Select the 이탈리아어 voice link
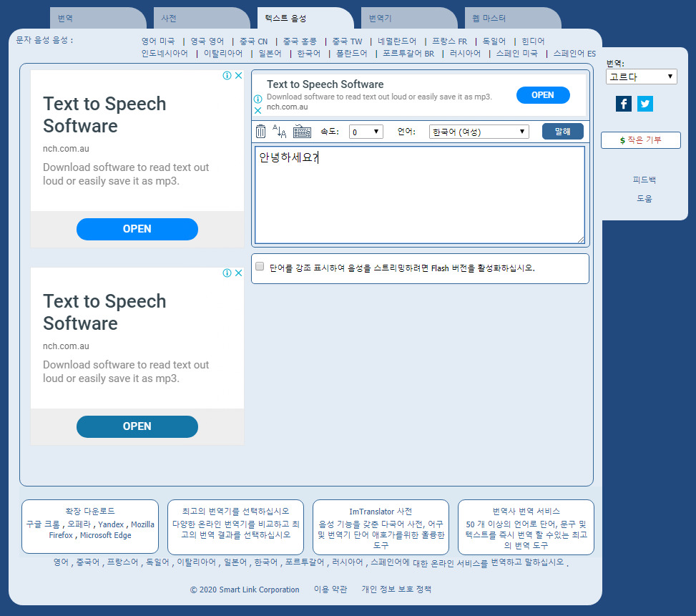Image resolution: width=696 pixels, height=616 pixels. [223, 53]
